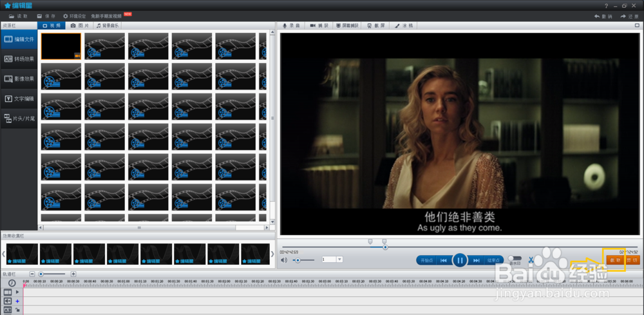Click the 屏幕捕获 screen capture button
This screenshot has width=644, height=315.
pyautogui.click(x=347, y=26)
